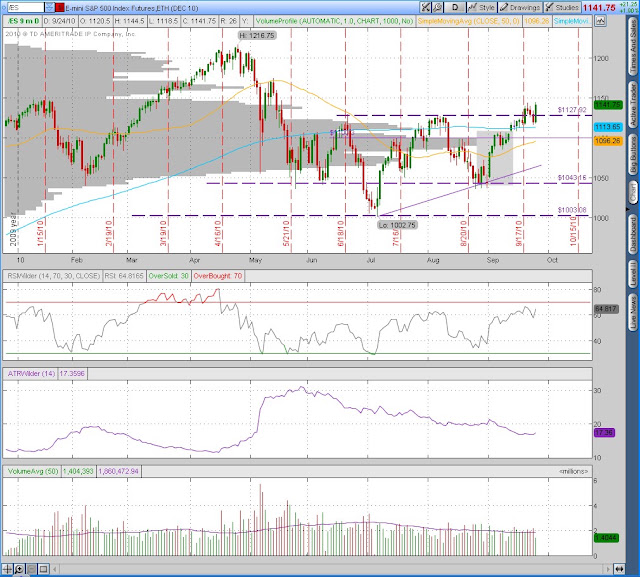Click the horizontal scrollbar right arrow
The width and height of the screenshot is (640, 577).
(x=609, y=569)
